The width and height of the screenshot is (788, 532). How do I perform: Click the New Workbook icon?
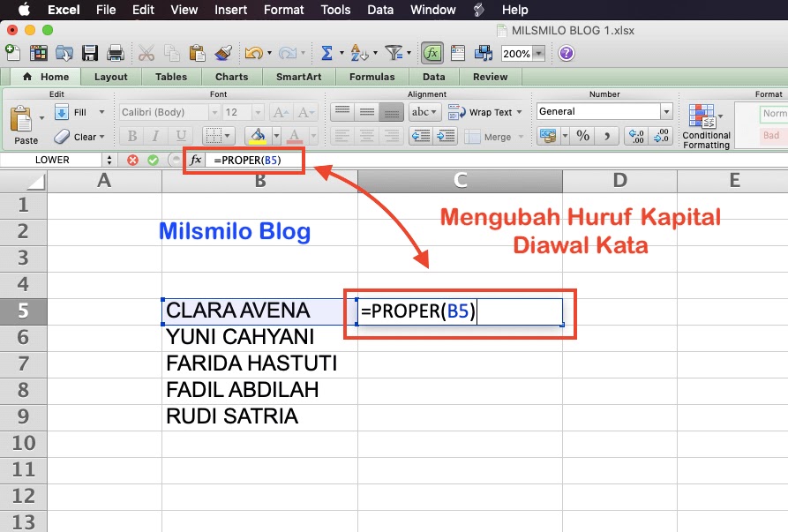pos(12,53)
